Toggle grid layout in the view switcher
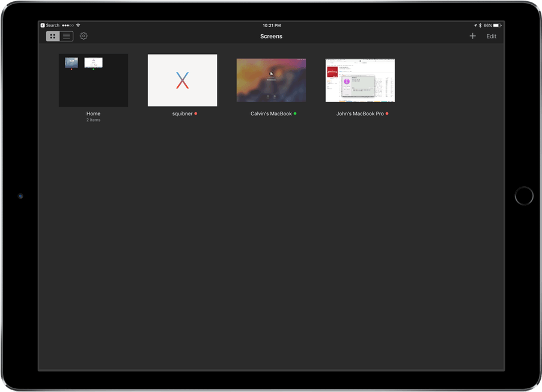The height and width of the screenshot is (392, 542). click(52, 36)
